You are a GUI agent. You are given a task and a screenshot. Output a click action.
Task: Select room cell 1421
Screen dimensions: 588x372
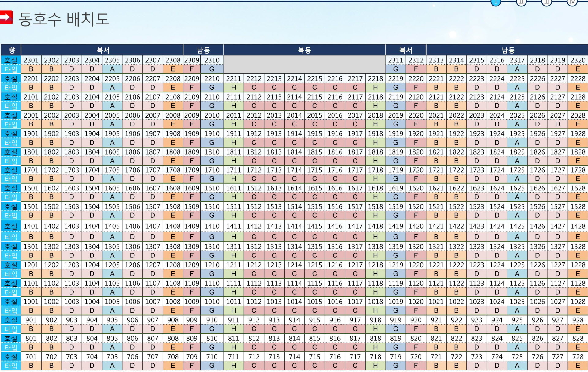click(436, 226)
